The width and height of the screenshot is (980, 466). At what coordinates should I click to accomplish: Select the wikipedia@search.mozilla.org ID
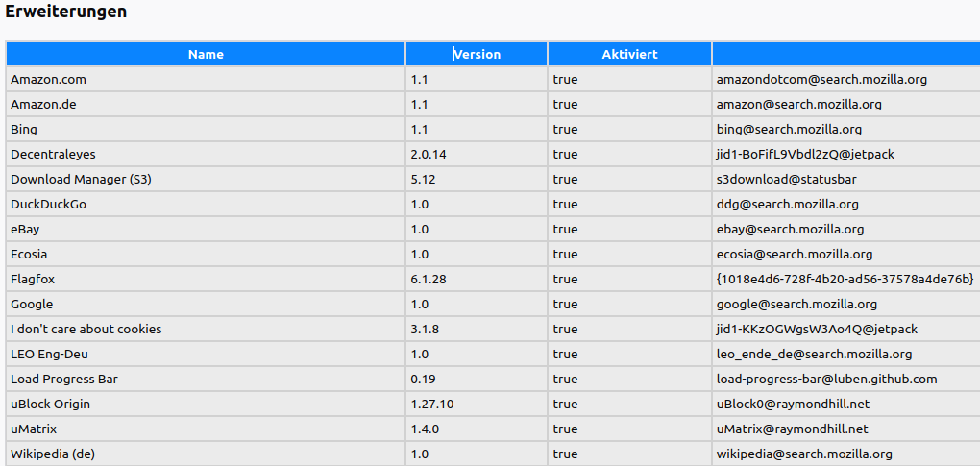click(804, 454)
